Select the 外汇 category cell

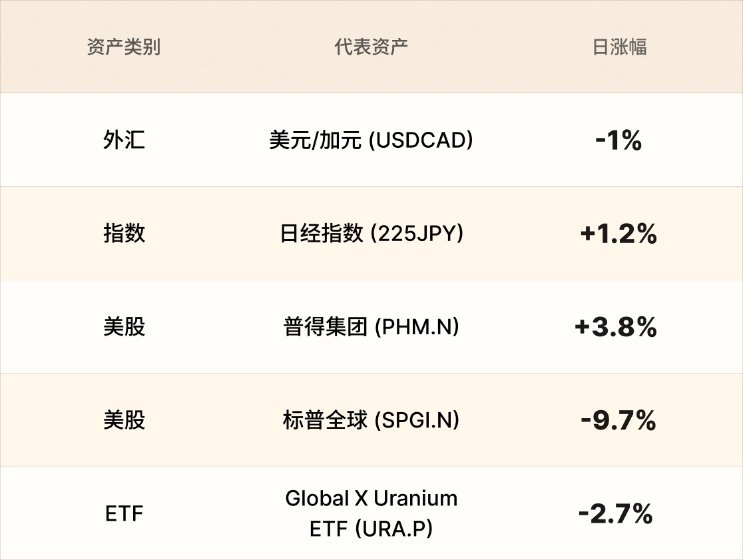pyautogui.click(x=124, y=140)
